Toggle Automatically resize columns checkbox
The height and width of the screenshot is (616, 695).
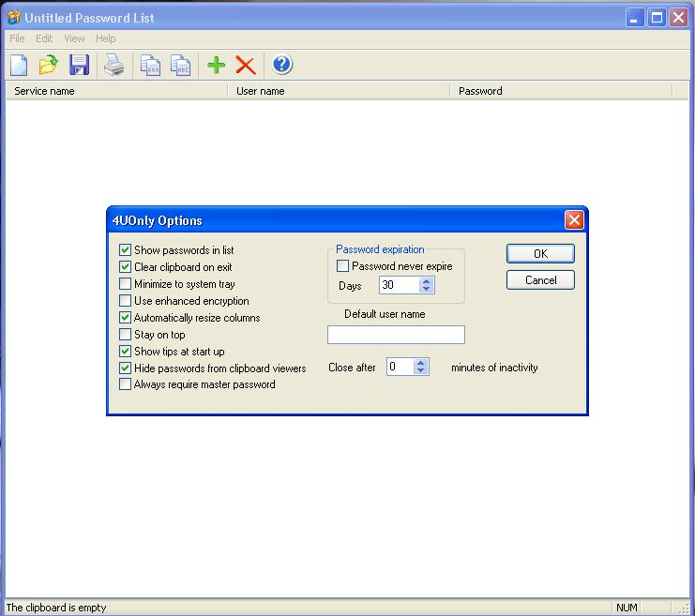pos(125,317)
